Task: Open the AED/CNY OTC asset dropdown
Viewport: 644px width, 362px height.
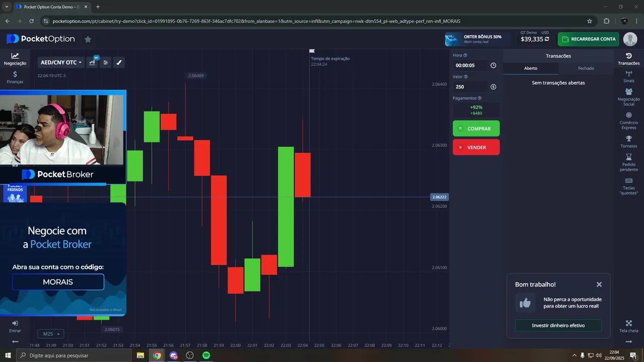Action: (x=61, y=62)
